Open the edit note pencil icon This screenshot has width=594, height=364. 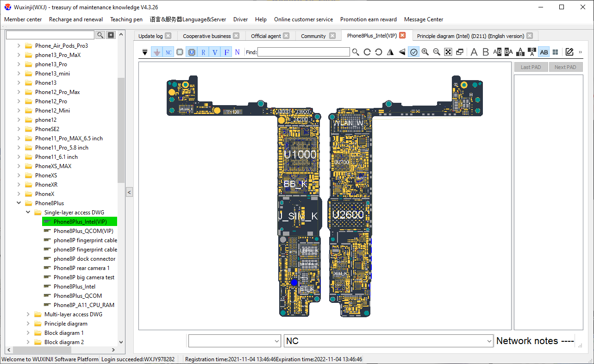pyautogui.click(x=569, y=52)
